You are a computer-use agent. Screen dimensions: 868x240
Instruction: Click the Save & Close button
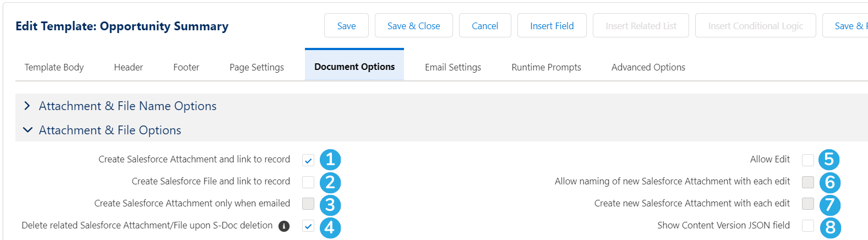414,26
